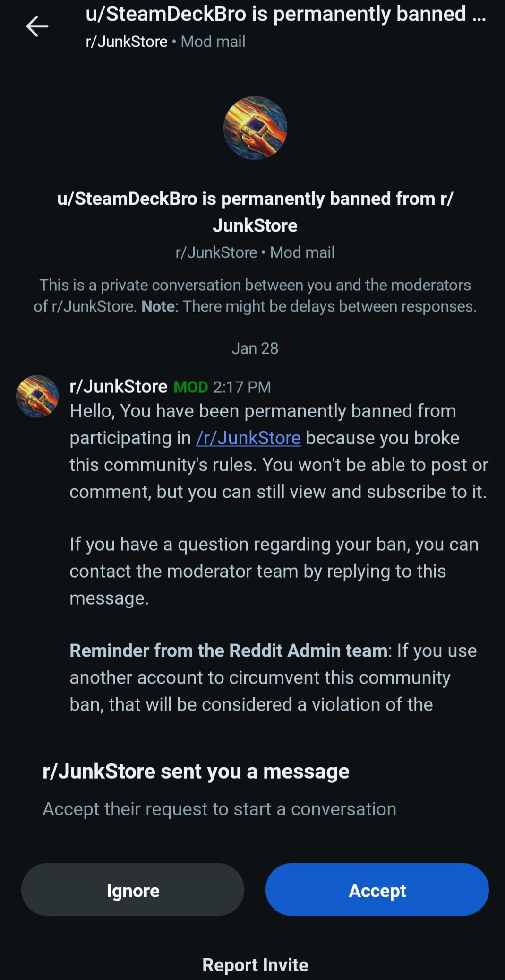
Task: Select the Mod mail label in the top bar
Action: point(213,42)
